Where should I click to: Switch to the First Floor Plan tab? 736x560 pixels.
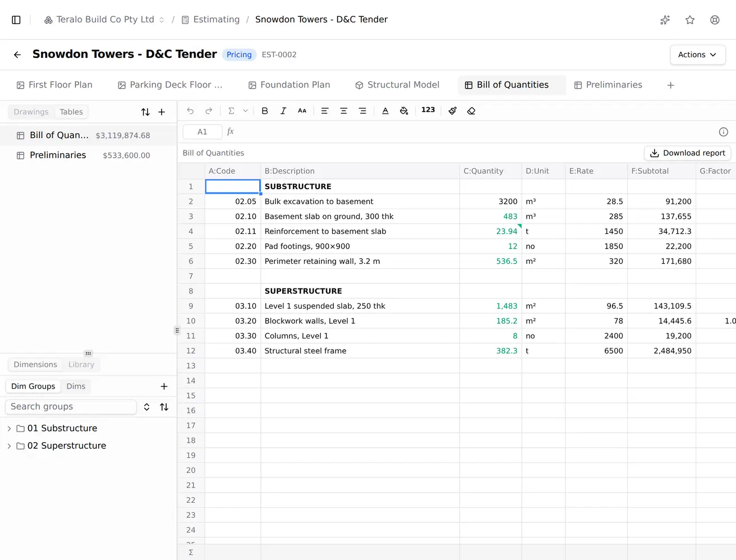[54, 85]
